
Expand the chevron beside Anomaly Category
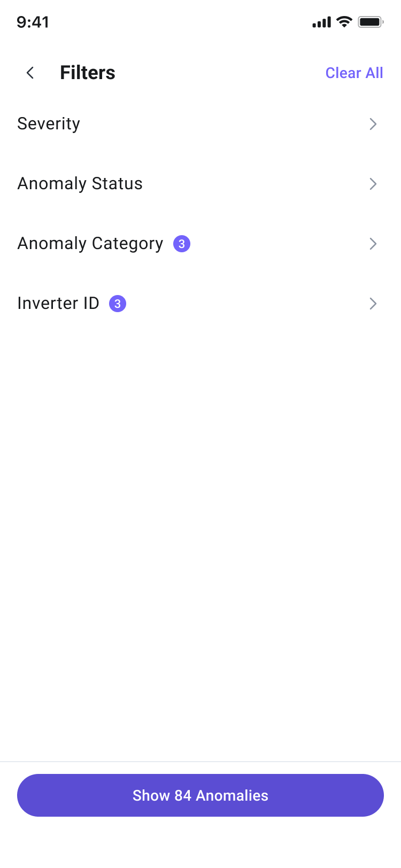point(373,244)
